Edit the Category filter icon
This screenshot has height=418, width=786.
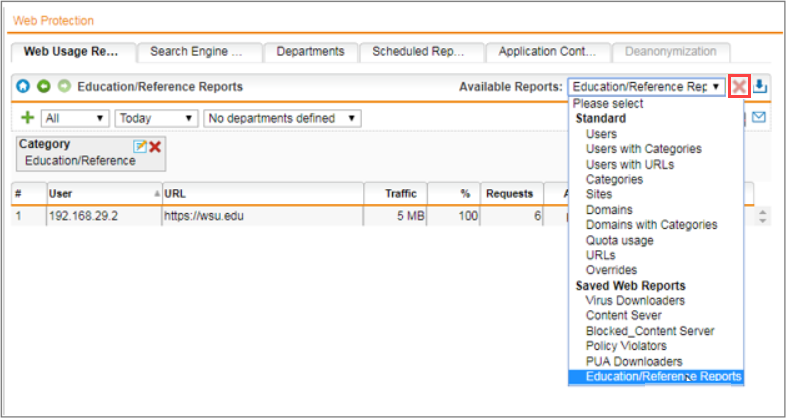(x=140, y=146)
